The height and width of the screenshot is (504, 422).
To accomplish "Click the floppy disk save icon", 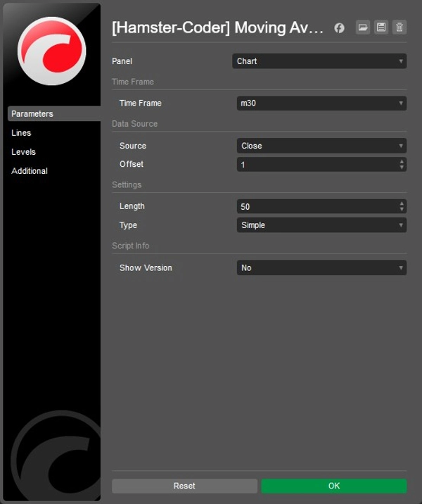I will coord(381,27).
